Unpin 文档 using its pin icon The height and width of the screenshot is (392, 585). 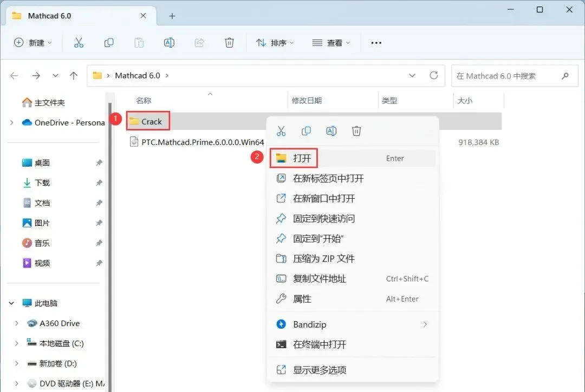[99, 203]
